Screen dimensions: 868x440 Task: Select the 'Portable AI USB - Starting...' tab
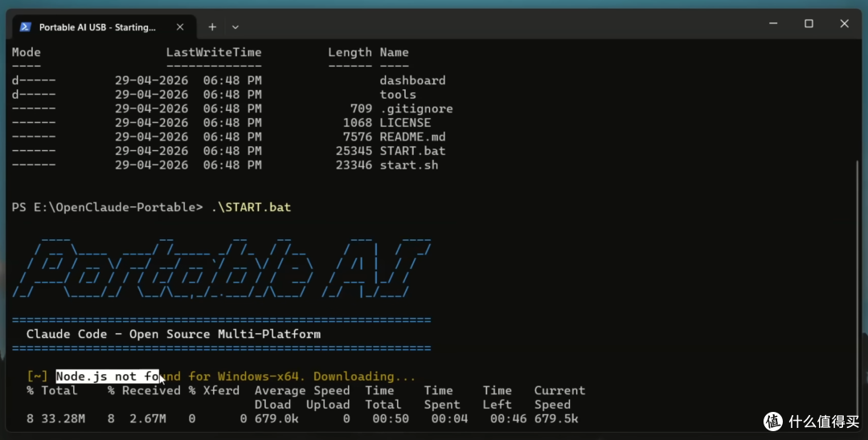103,27
